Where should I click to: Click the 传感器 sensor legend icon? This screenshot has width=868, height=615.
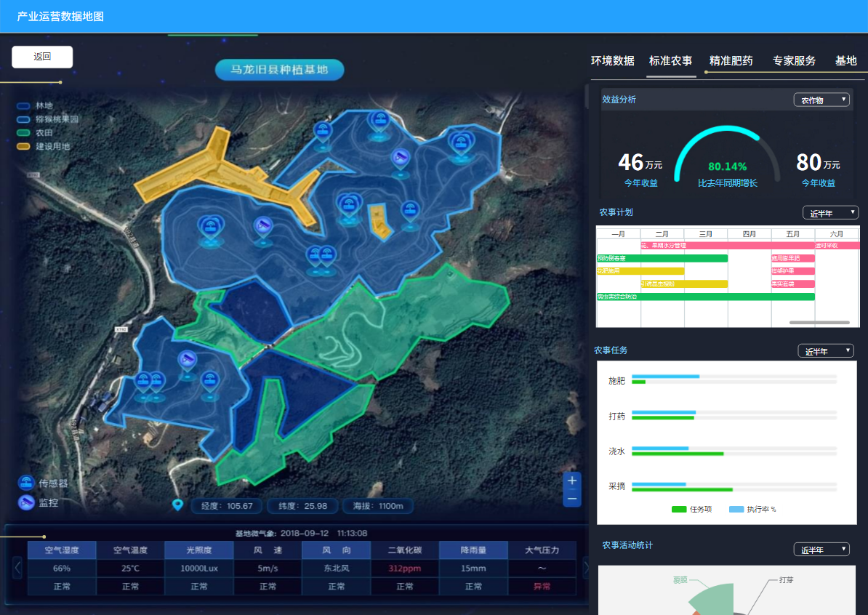click(x=26, y=483)
